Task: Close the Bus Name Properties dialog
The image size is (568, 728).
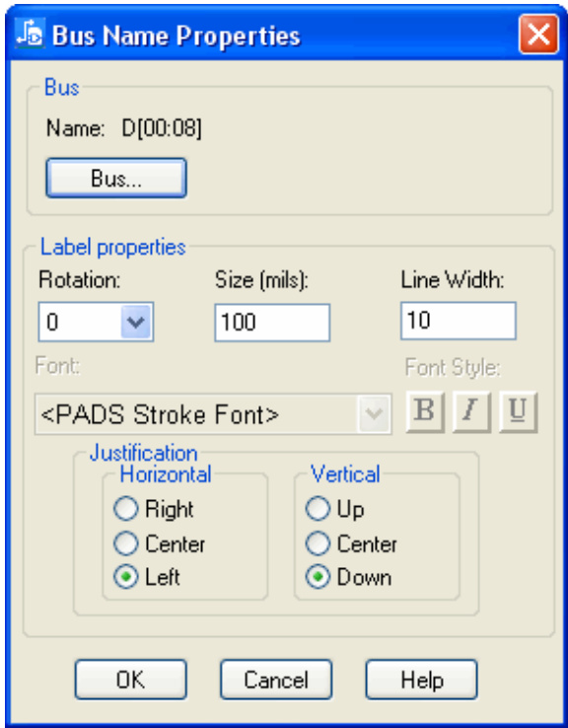Action: click(x=538, y=34)
